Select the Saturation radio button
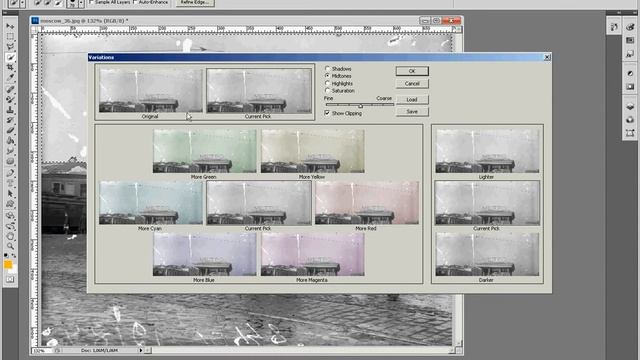The image size is (640, 360). [x=327, y=91]
